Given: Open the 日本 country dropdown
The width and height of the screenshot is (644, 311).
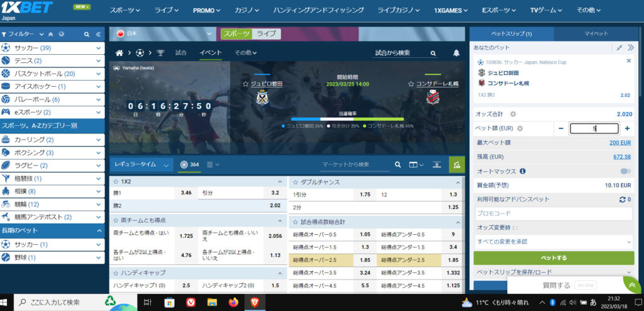Looking at the screenshot, I should [163, 34].
